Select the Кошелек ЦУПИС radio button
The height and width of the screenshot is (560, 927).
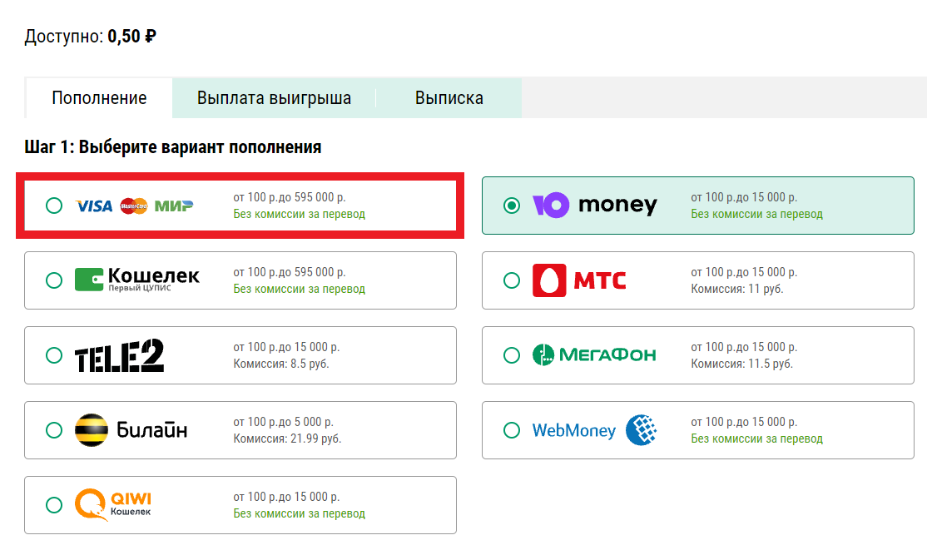coord(54,280)
